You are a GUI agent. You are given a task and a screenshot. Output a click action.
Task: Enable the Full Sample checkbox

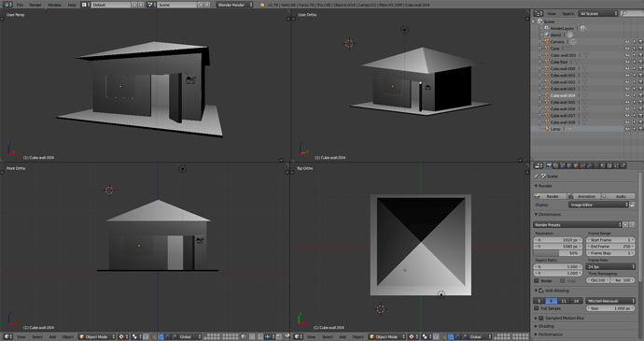tap(537, 308)
